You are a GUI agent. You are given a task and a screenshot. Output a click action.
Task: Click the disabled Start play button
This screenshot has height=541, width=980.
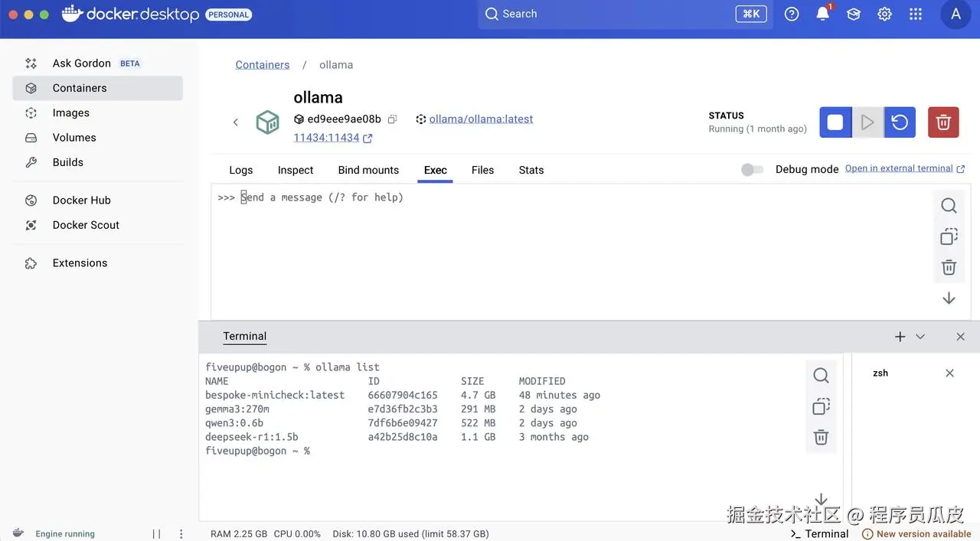[867, 122]
